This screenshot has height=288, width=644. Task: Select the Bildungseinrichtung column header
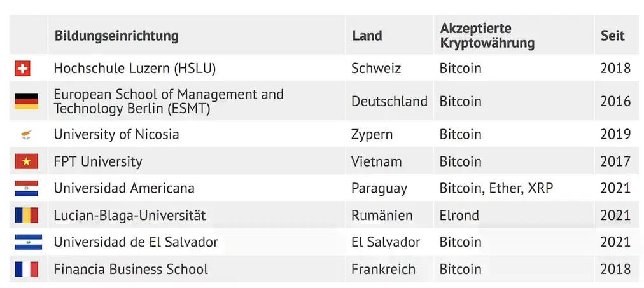point(116,36)
